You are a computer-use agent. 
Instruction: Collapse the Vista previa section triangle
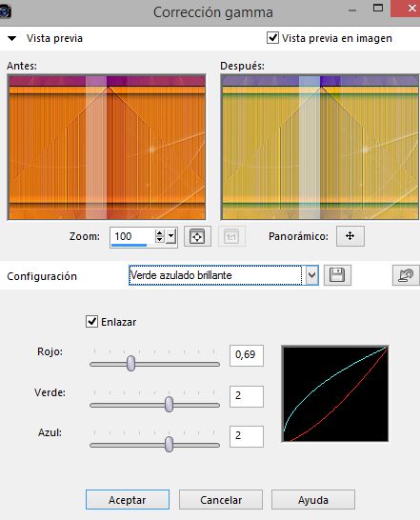[12, 38]
